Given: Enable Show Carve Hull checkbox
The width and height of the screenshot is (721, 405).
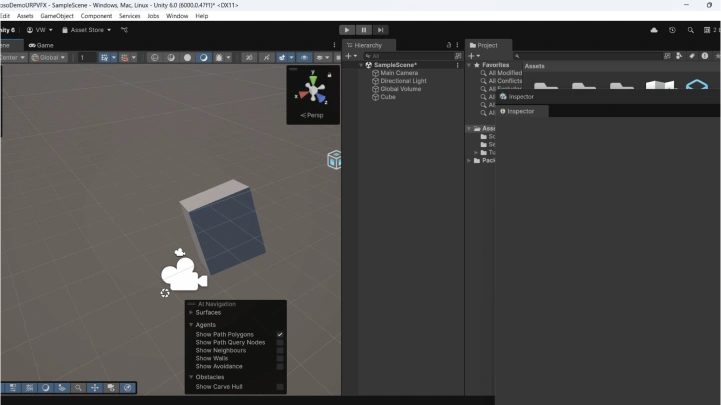Looking at the screenshot, I should [280, 387].
